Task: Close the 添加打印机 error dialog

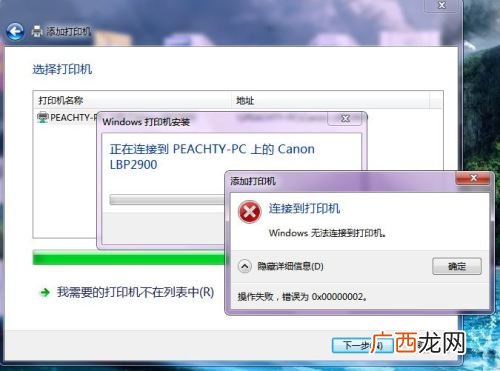Action: pos(473,178)
